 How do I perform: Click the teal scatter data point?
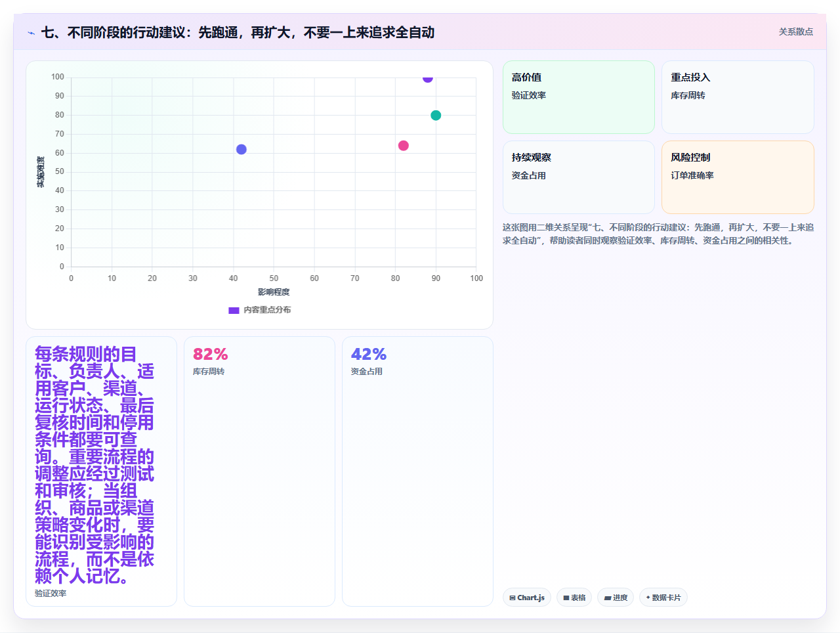[x=436, y=116]
